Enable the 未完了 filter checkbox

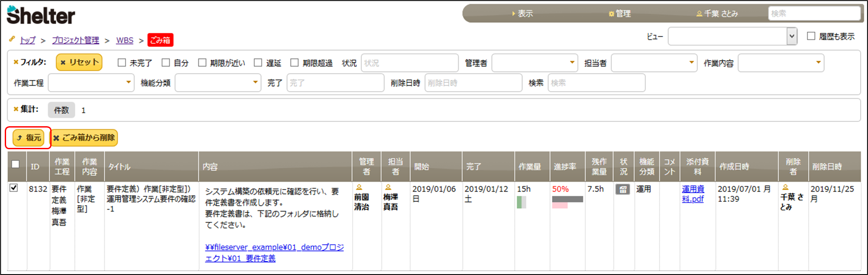point(122,63)
